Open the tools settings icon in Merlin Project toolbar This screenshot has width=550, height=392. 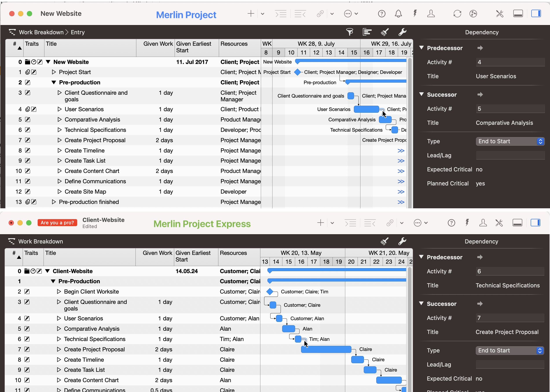[x=499, y=14]
